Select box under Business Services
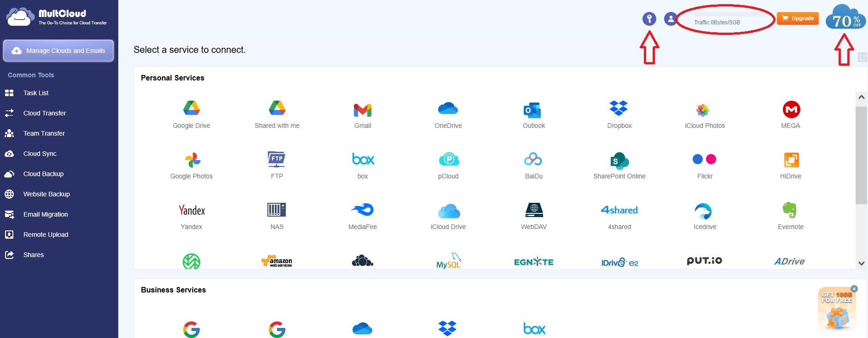 coord(534,328)
